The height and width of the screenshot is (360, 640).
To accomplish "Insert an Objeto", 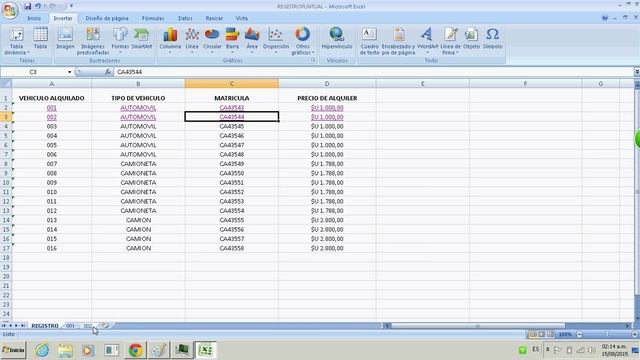I will (x=471, y=39).
